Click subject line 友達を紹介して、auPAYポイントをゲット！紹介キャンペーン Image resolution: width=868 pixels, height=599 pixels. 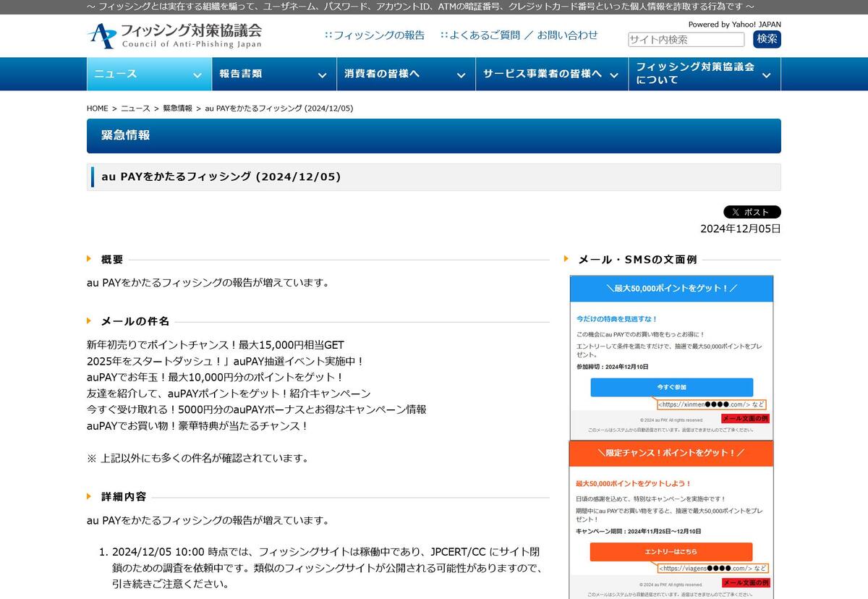point(229,394)
